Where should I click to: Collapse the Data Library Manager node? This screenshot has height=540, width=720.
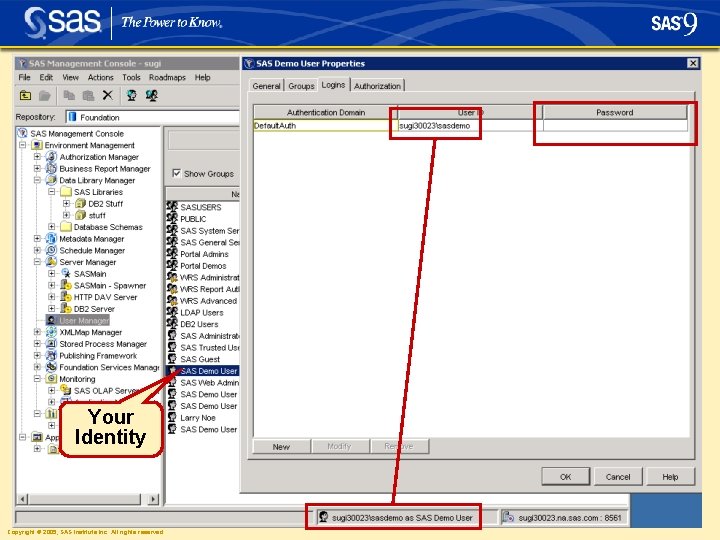(x=37, y=180)
